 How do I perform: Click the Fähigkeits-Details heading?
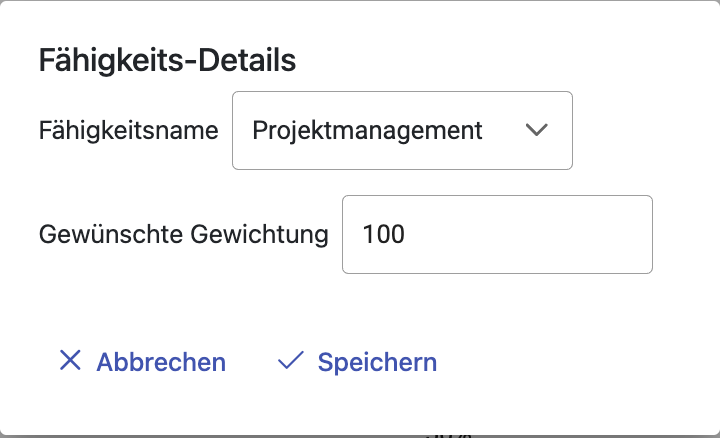tap(167, 61)
